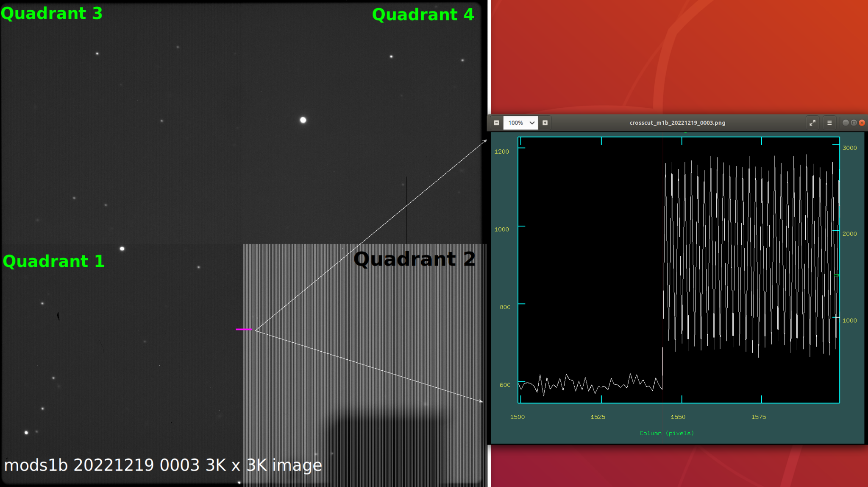Image resolution: width=868 pixels, height=487 pixels.
Task: Close the crosscut image viewer window
Action: tap(862, 123)
